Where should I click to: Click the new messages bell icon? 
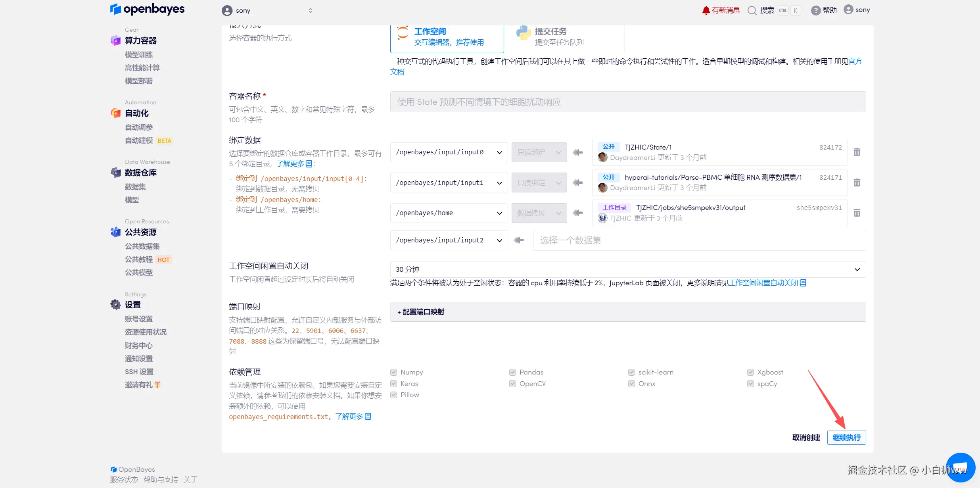(706, 10)
